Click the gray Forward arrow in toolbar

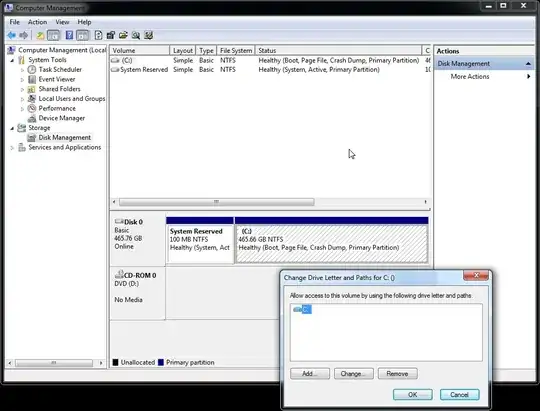coord(23,35)
